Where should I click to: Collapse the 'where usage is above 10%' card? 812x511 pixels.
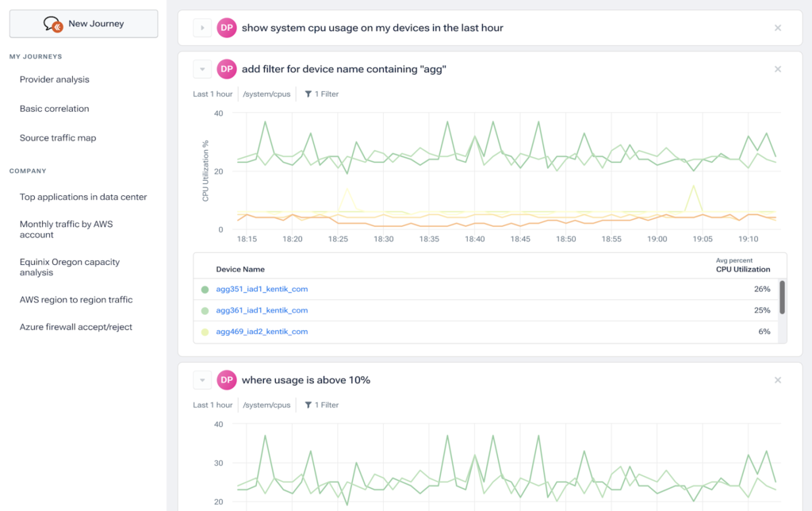(x=202, y=380)
